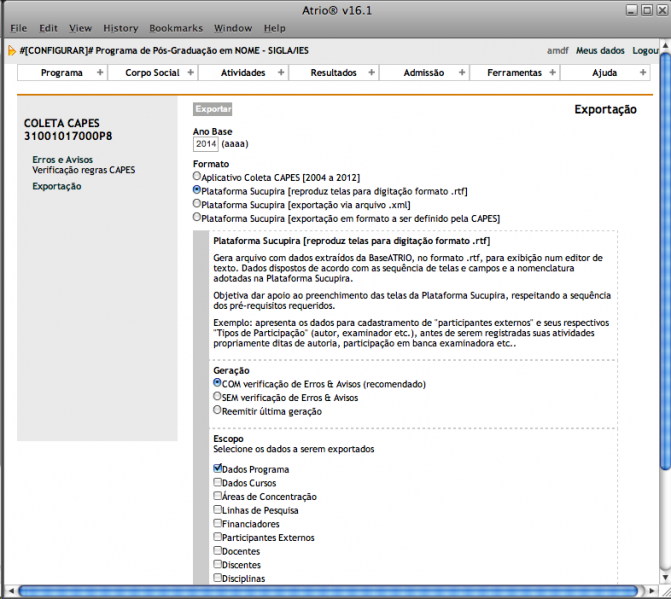Screen dimensions: 671x599
Task: Select SEM verificação de Erros & Avisos
Action: click(217, 397)
